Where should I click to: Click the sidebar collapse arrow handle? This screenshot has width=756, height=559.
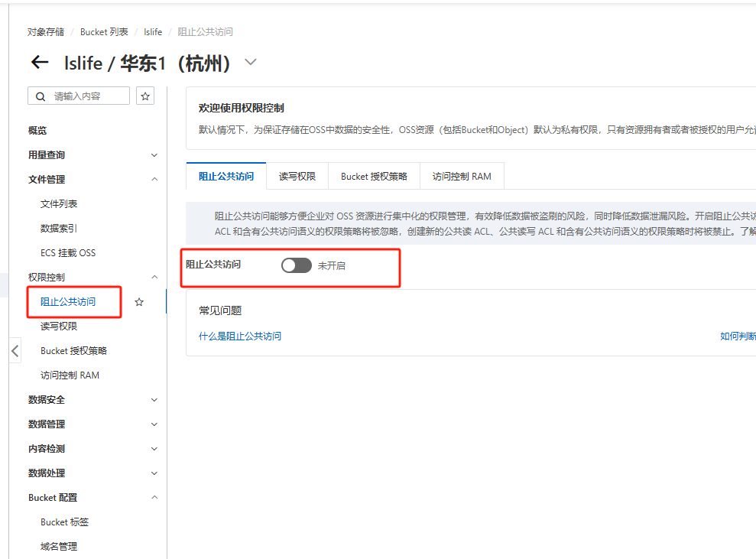15,351
